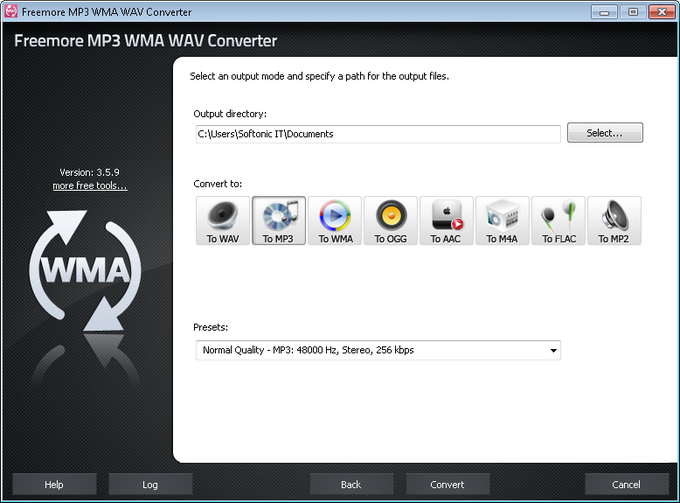This screenshot has width=680, height=503.
Task: Open the Help section
Action: tap(54, 484)
